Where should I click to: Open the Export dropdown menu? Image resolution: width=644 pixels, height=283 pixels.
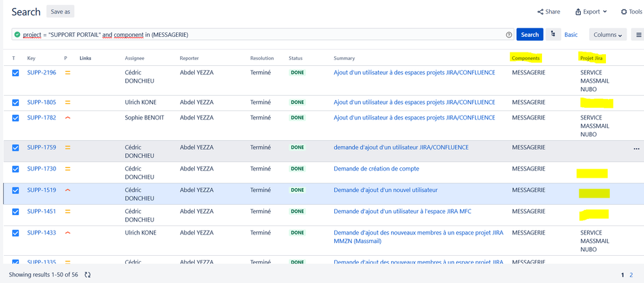click(592, 12)
